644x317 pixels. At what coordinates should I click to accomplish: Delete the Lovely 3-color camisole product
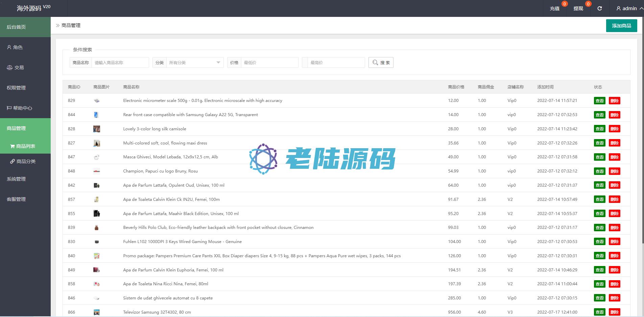614,129
